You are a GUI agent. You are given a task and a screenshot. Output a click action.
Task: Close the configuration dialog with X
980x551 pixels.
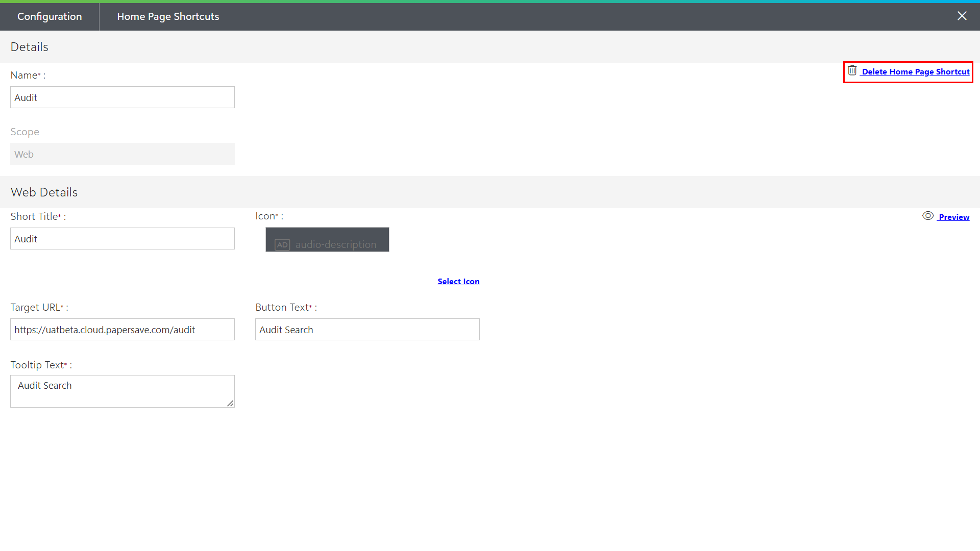962,16
